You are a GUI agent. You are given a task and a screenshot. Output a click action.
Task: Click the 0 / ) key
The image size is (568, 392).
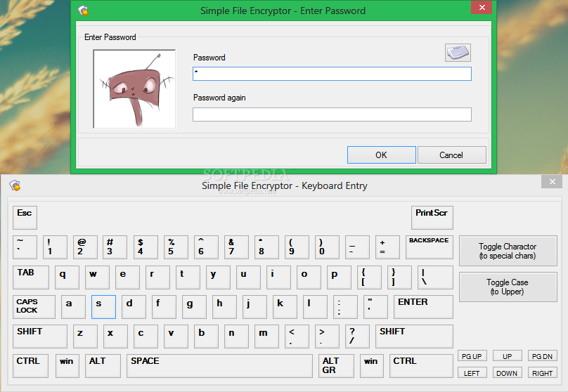(x=327, y=247)
